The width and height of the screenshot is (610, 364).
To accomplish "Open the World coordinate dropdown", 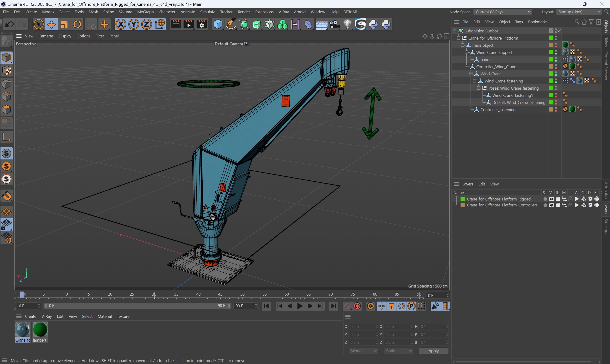I will (x=363, y=351).
